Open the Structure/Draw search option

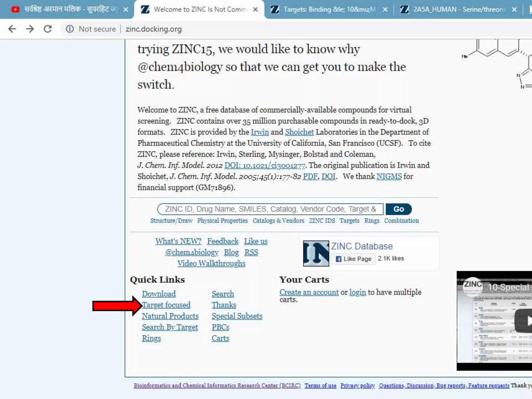171,221
